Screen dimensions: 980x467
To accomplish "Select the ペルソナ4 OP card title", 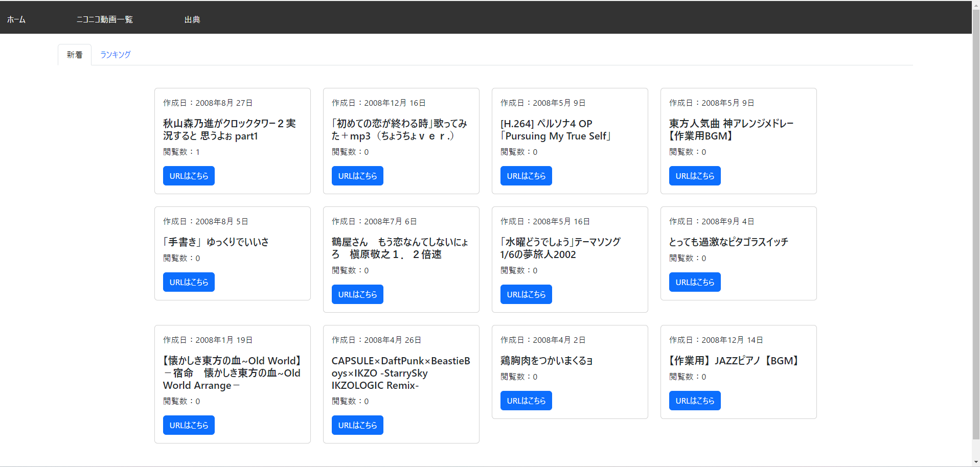I will (556, 129).
